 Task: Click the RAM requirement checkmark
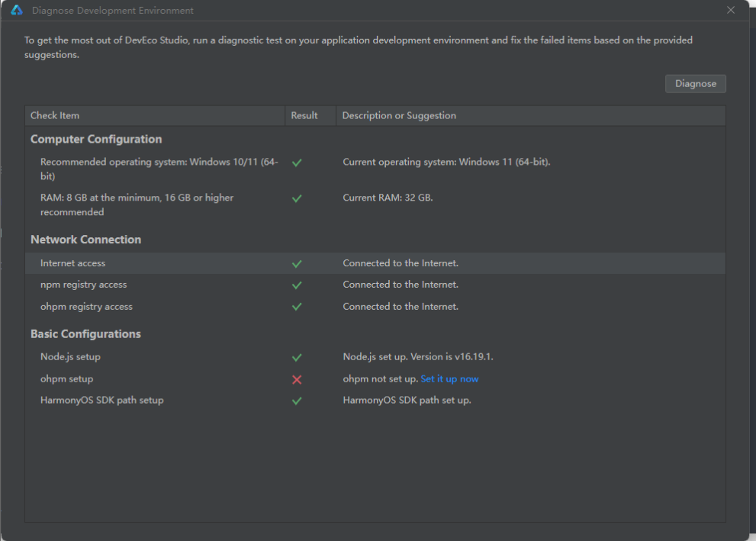[297, 198]
